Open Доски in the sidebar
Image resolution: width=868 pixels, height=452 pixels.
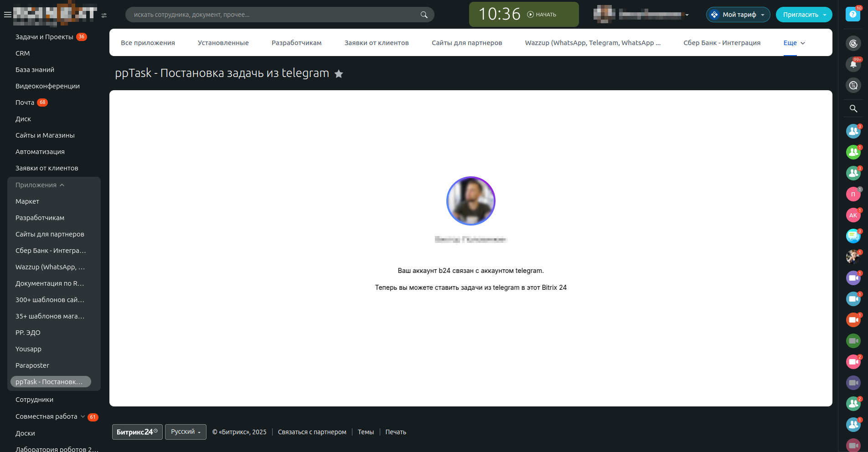(25, 433)
